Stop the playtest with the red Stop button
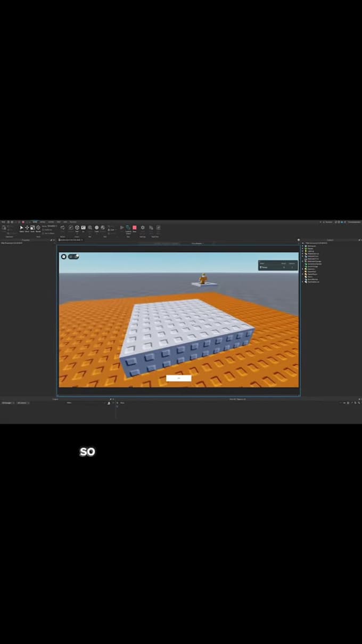The height and width of the screenshot is (644, 362). click(x=134, y=228)
